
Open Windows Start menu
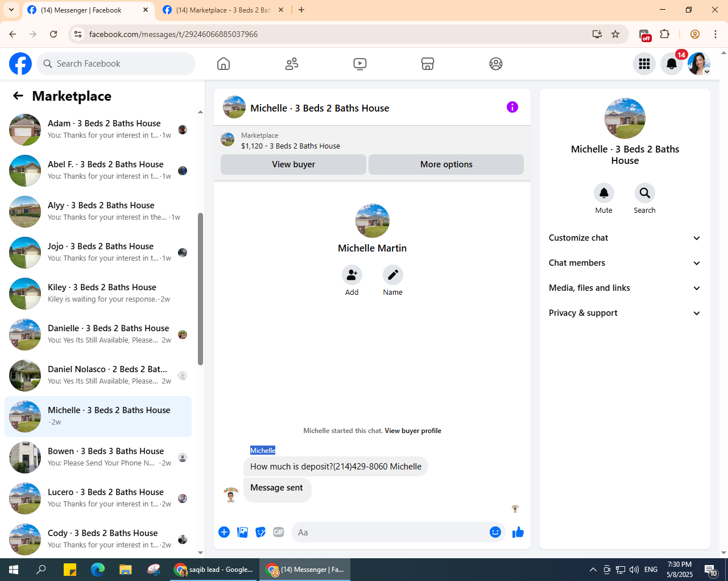[14, 570]
